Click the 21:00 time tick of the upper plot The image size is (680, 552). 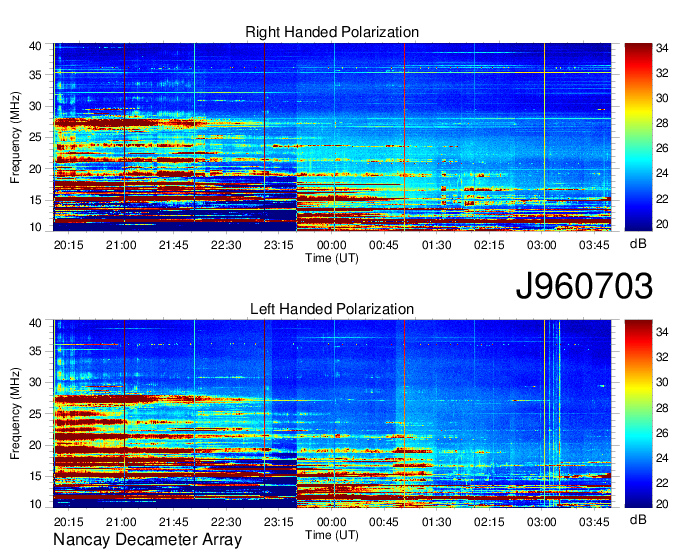click(121, 245)
